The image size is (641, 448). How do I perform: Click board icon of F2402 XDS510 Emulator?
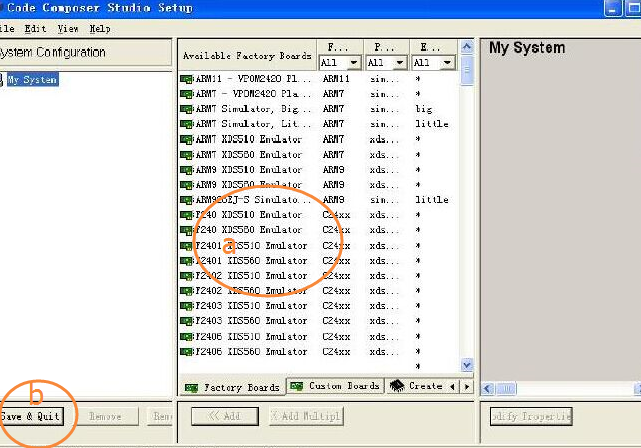186,276
